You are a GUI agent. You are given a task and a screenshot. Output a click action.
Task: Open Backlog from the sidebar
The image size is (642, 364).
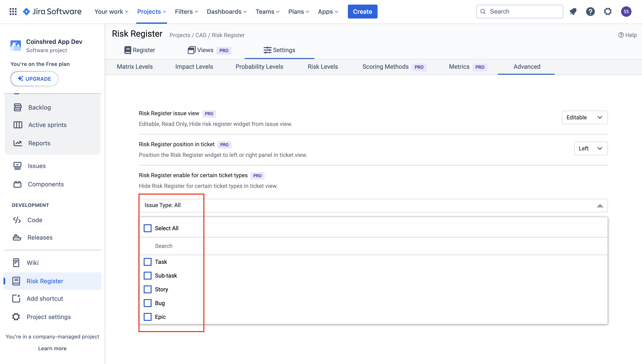(39, 107)
